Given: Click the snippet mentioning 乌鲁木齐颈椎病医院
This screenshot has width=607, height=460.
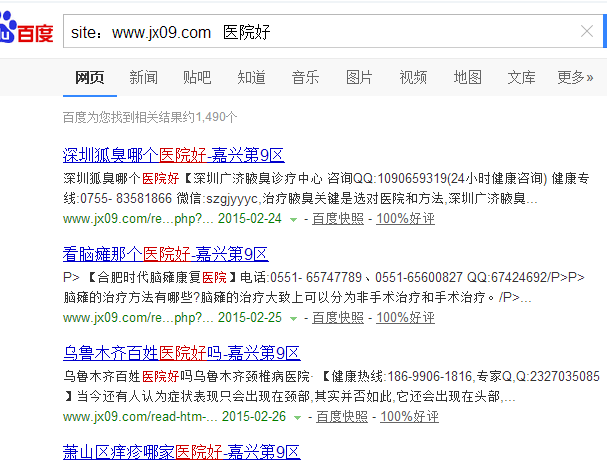Looking at the screenshot, I should pyautogui.click(x=331, y=386).
